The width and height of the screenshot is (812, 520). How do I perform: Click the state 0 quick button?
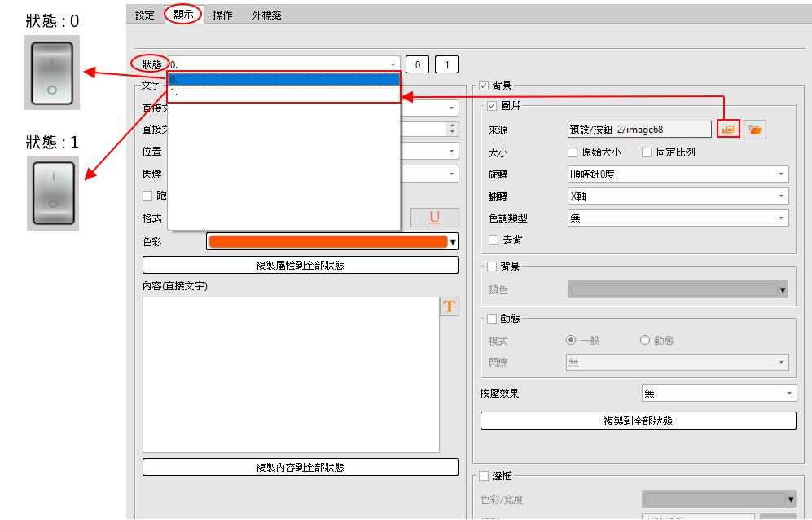tap(418, 64)
